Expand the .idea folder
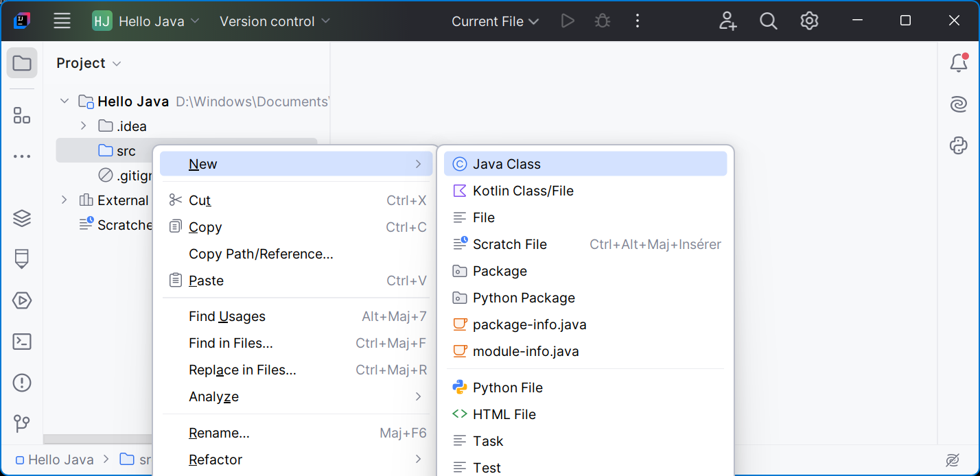The width and height of the screenshot is (980, 476). click(x=83, y=126)
